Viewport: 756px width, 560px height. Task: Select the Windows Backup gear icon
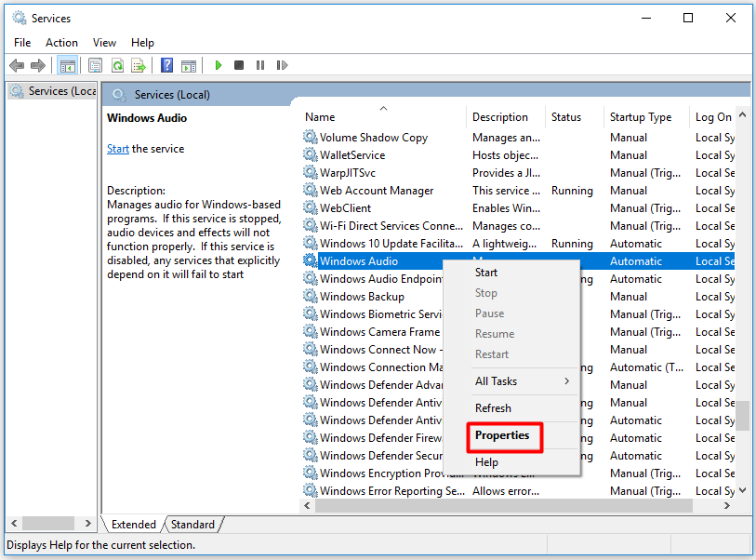pyautogui.click(x=310, y=296)
